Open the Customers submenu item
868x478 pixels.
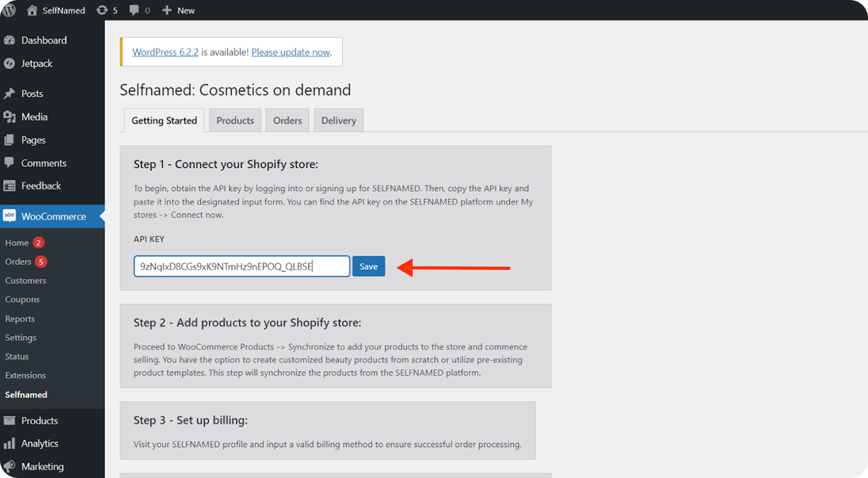point(25,281)
